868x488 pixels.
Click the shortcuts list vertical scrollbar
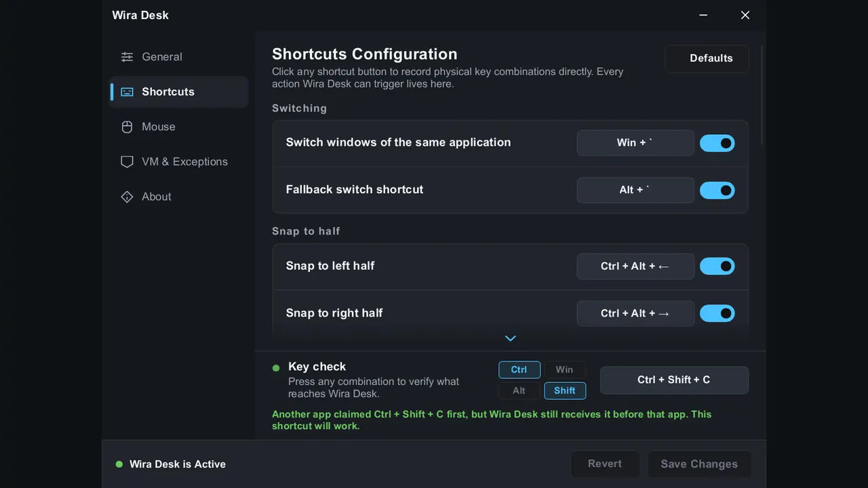762,95
